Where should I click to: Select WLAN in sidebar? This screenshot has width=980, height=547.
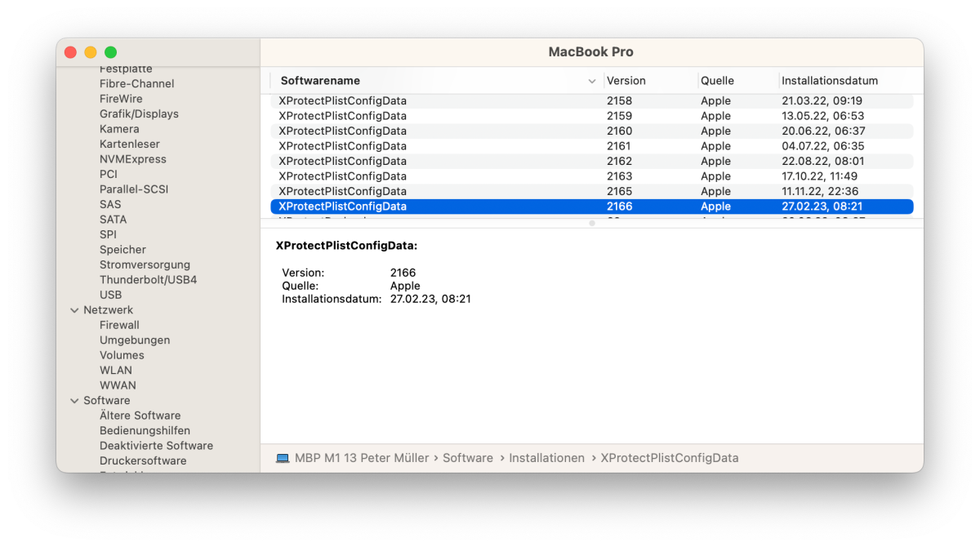pyautogui.click(x=116, y=371)
